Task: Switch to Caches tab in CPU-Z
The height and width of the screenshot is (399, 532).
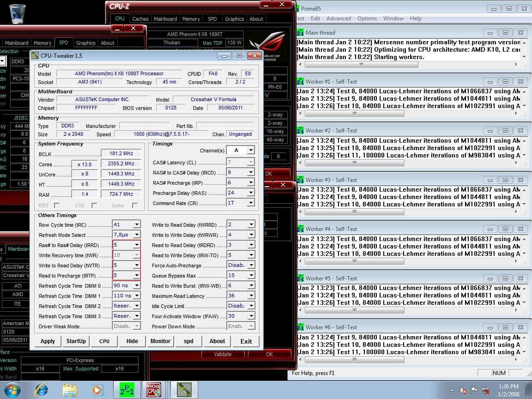Action: coord(140,19)
